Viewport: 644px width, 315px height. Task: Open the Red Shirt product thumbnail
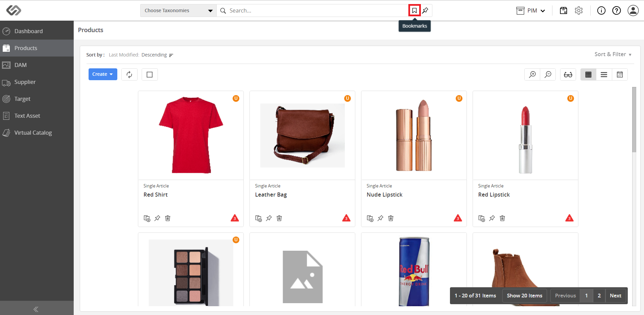point(191,135)
